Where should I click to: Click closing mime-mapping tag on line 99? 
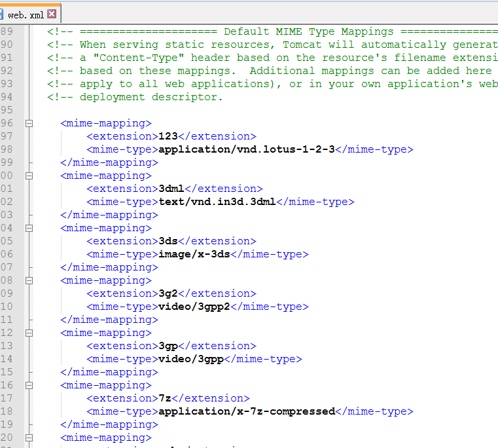point(109,162)
